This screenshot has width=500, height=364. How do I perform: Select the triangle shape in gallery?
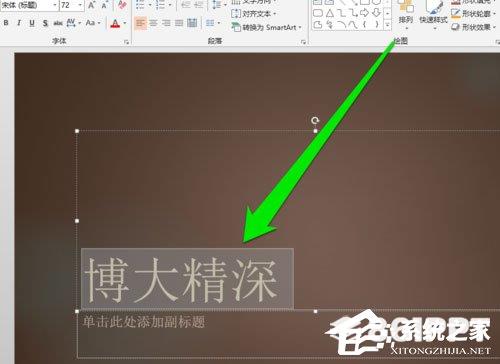[330, 13]
